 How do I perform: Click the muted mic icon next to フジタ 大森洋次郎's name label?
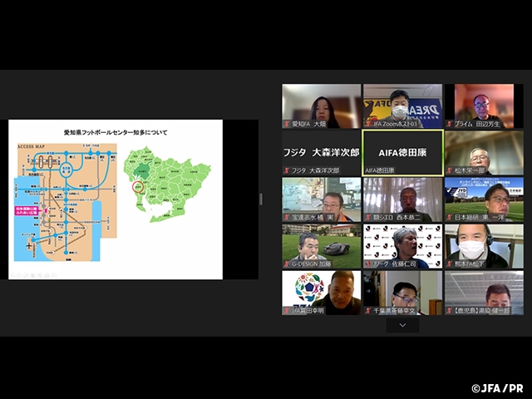pos(286,170)
